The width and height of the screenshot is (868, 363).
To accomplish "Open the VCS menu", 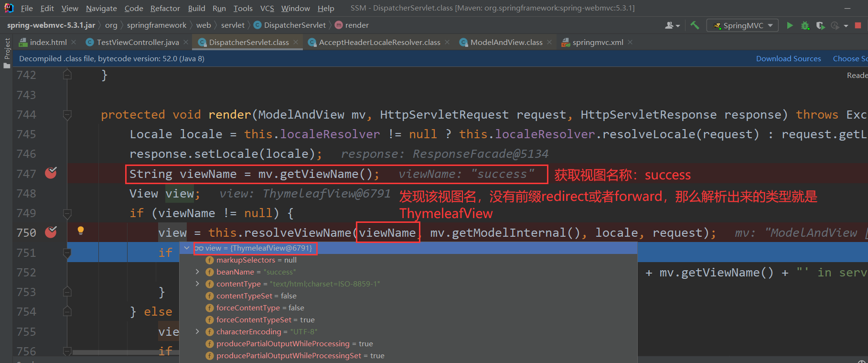I will (267, 8).
